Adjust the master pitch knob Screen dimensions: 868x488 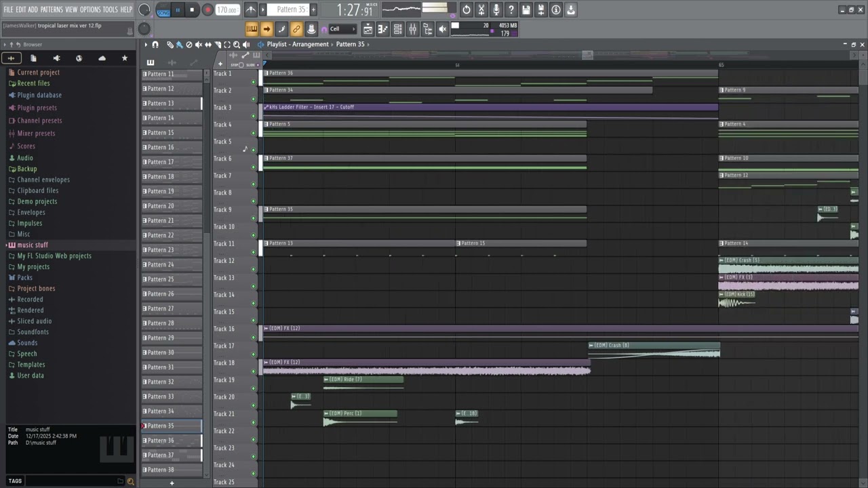tap(144, 28)
